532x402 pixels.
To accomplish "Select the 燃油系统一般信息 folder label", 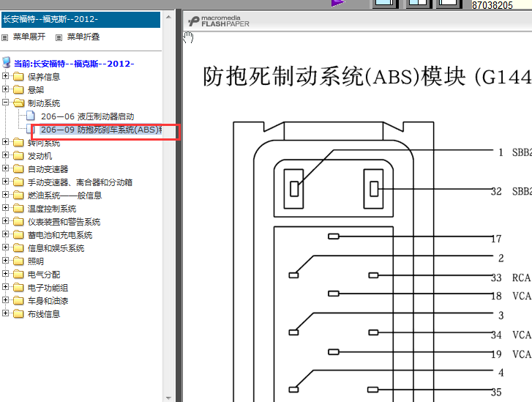I will coord(64,196).
